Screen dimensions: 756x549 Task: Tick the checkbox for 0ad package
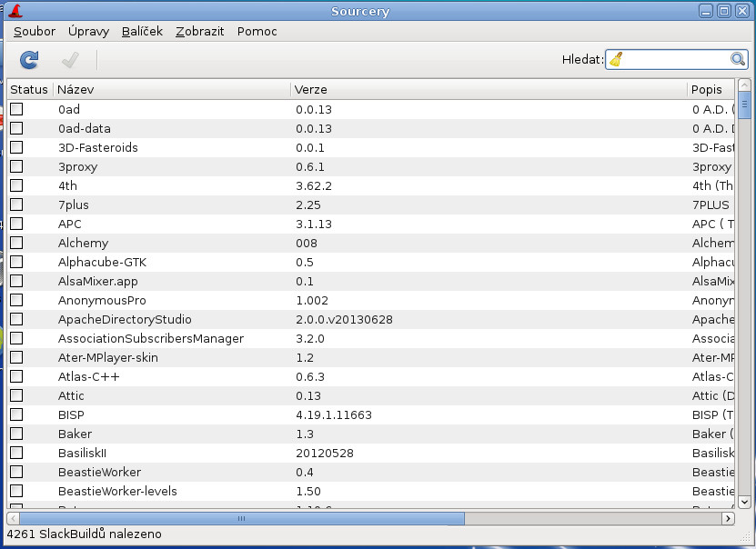(x=16, y=109)
